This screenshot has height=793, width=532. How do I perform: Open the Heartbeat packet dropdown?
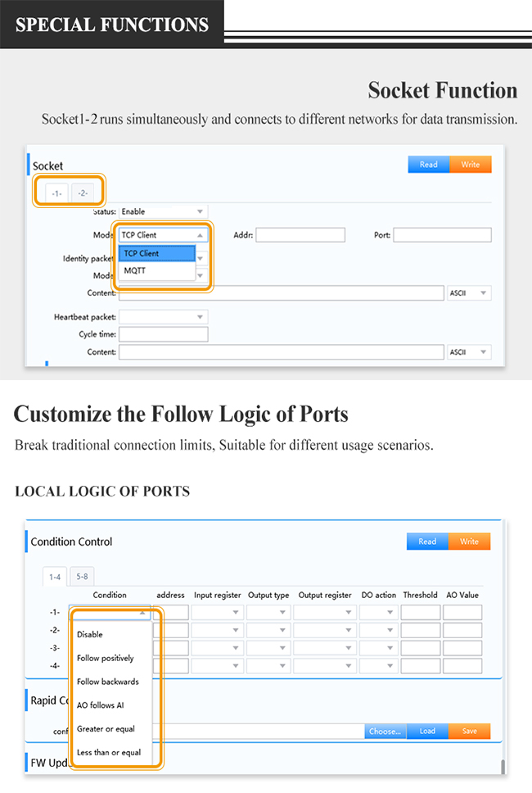click(x=163, y=317)
